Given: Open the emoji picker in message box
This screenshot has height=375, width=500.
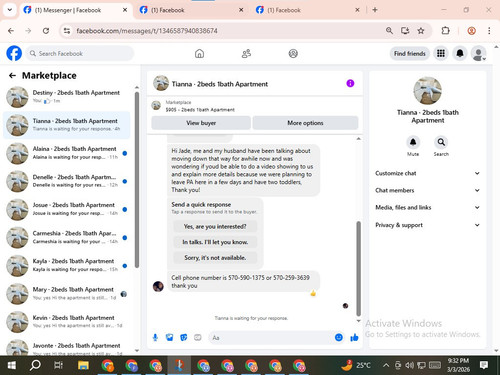Looking at the screenshot, I should tap(339, 338).
